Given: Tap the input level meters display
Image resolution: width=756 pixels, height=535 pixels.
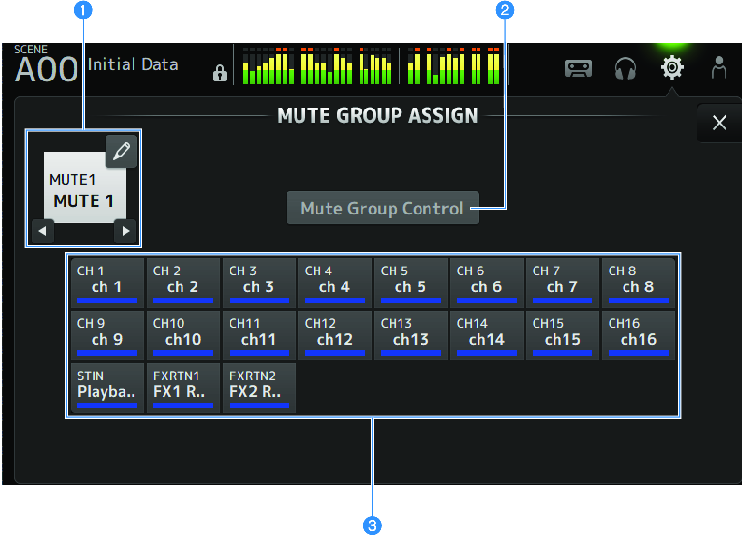Looking at the screenshot, I should pos(371,66).
